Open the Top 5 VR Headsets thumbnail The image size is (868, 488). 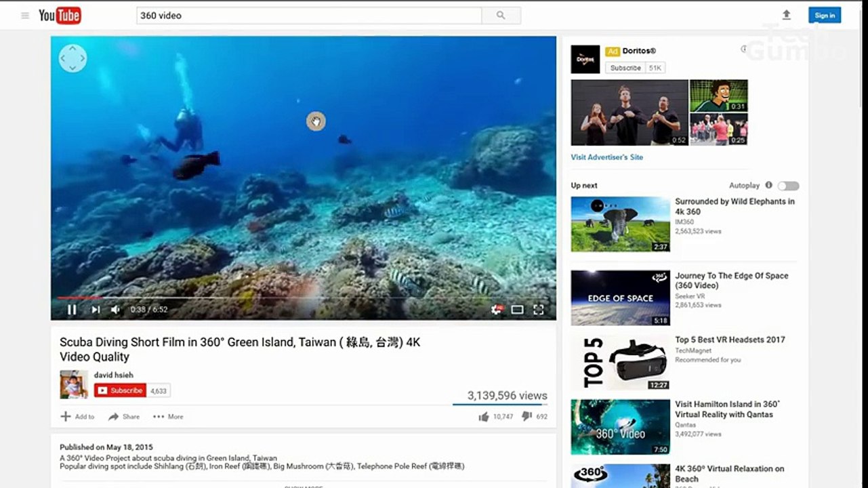(x=621, y=363)
